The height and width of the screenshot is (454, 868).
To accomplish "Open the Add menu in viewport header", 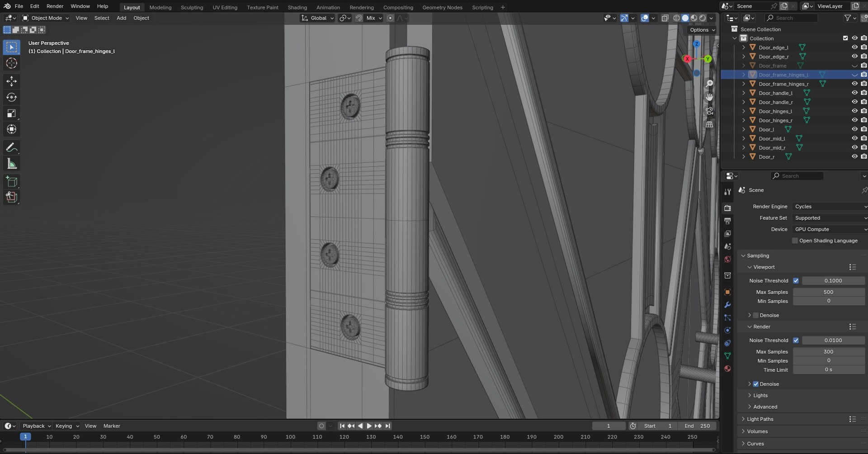I will tap(121, 18).
